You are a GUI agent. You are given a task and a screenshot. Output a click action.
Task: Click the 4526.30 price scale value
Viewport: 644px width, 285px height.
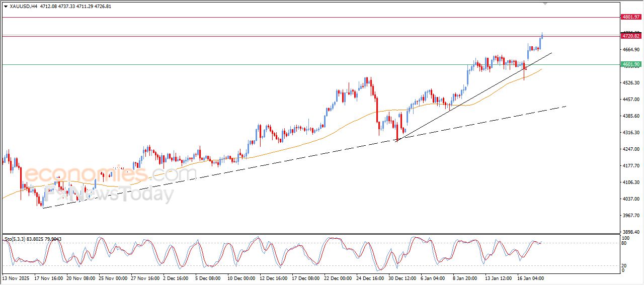631,83
